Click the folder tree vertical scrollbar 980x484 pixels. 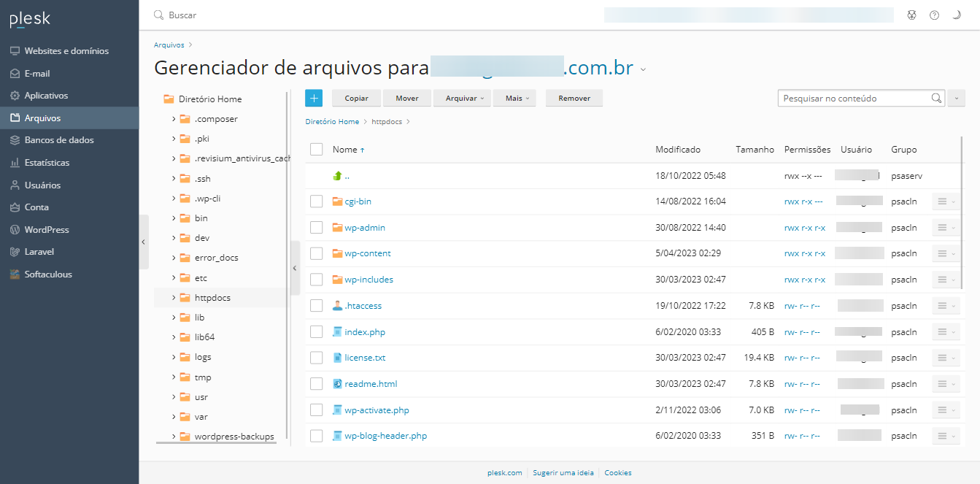click(x=288, y=266)
